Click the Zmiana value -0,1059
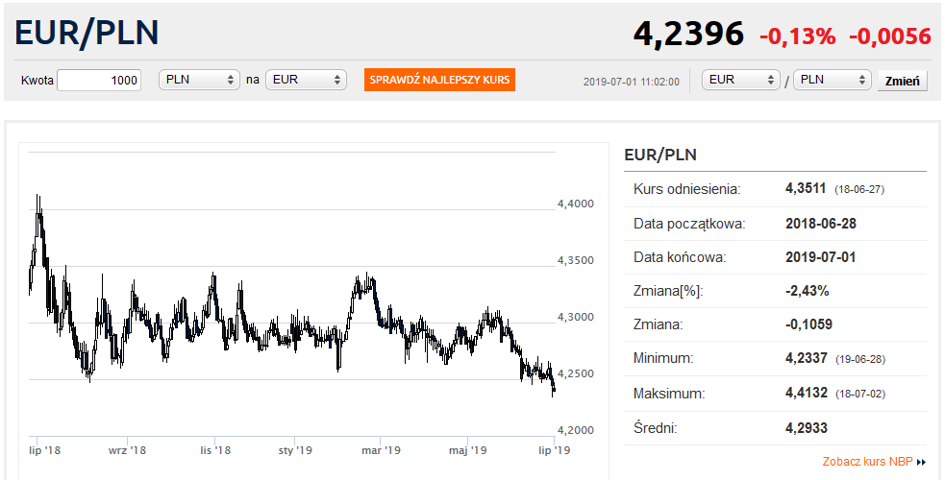 point(809,324)
